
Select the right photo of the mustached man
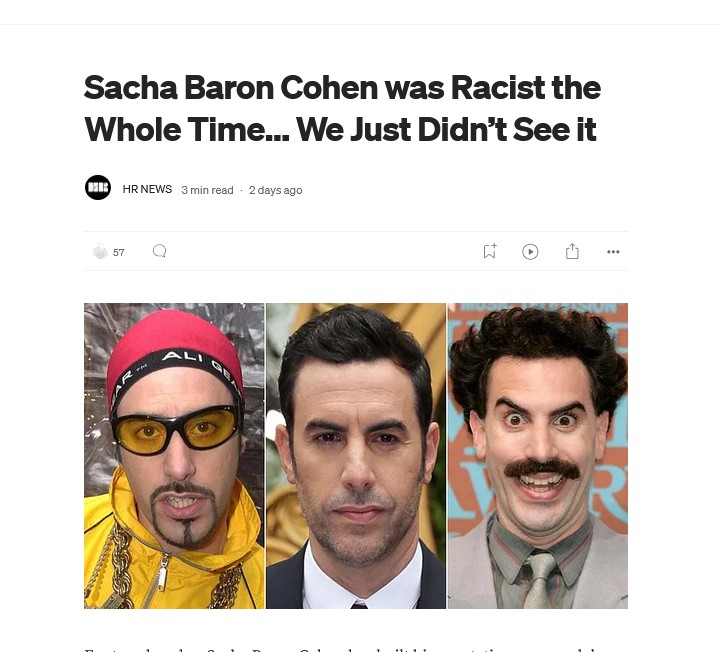(x=538, y=456)
